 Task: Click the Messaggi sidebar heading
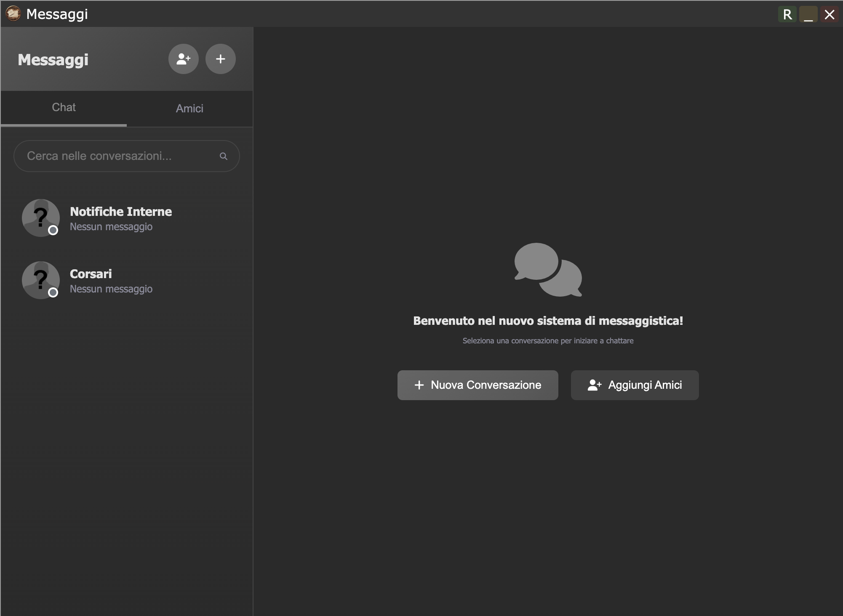(53, 60)
